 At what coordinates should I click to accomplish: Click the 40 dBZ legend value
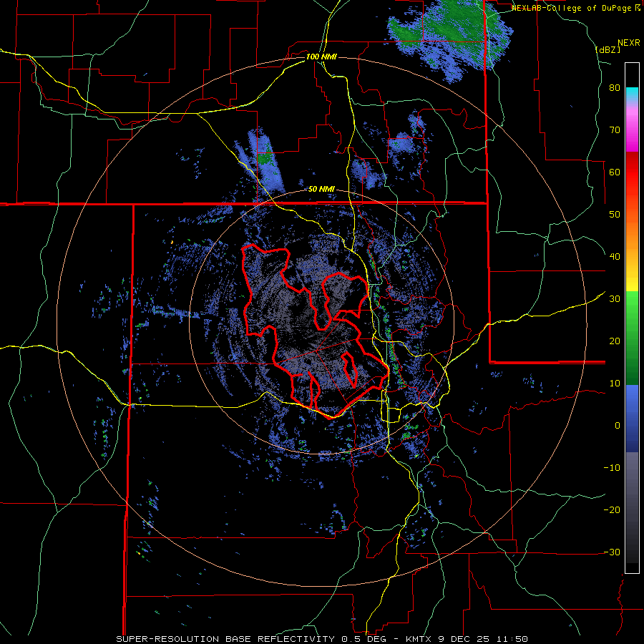tap(615, 257)
